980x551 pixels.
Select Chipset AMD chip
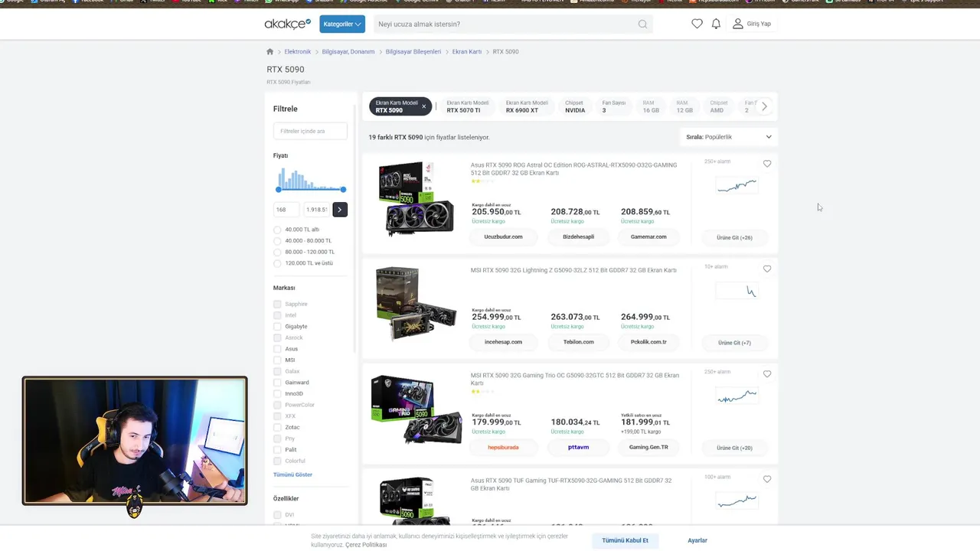[718, 106]
